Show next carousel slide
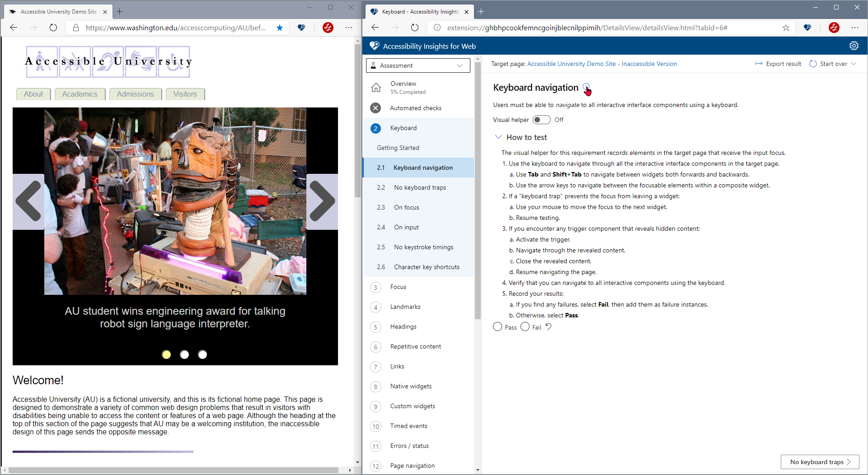Viewport: 868px width, 475px height. click(x=322, y=201)
